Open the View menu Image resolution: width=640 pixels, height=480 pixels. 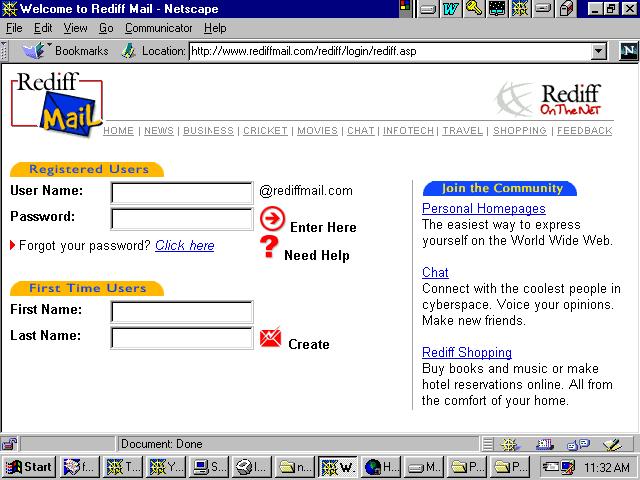76,28
